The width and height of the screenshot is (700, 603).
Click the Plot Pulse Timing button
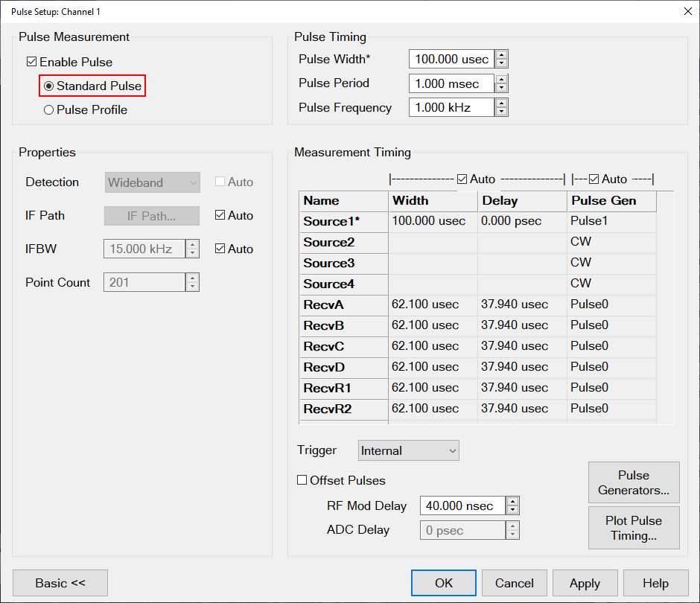coord(633,528)
